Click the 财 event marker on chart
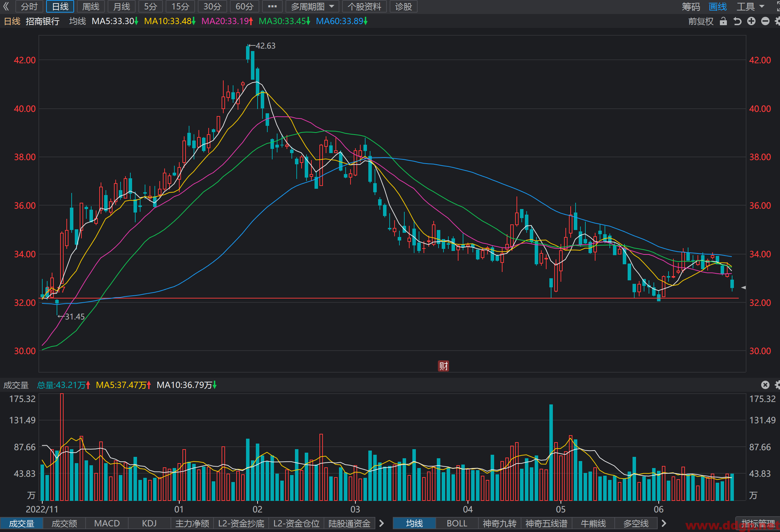The image size is (780, 532). (443, 366)
